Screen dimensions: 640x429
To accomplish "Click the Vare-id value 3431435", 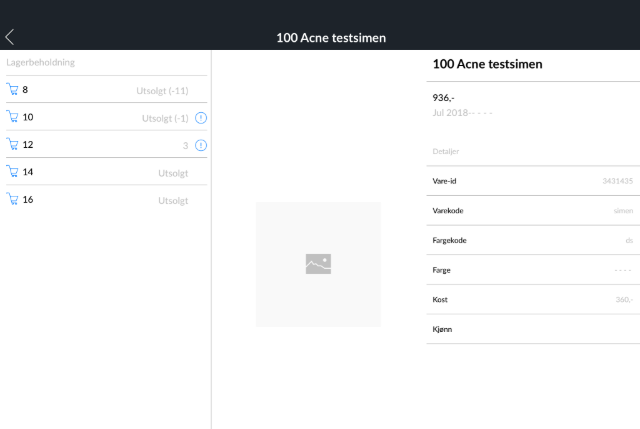I will coord(618,181).
